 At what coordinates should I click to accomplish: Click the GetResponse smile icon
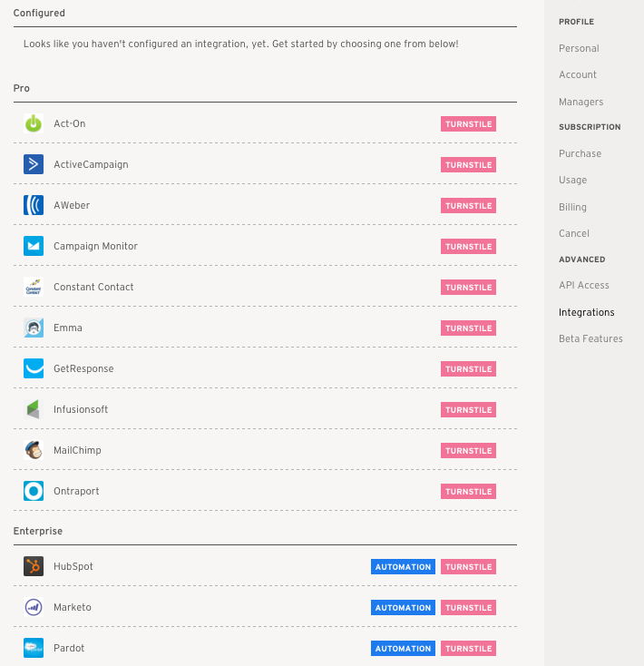pyautogui.click(x=34, y=368)
